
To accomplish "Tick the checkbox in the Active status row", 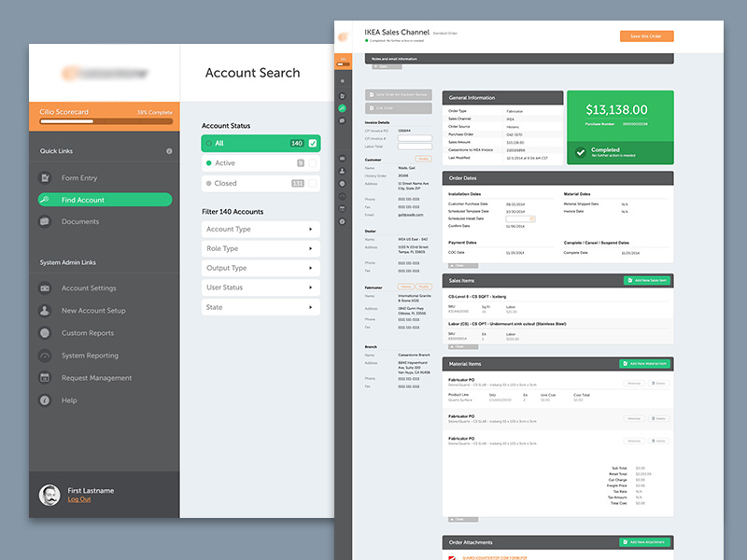I will coord(313,163).
